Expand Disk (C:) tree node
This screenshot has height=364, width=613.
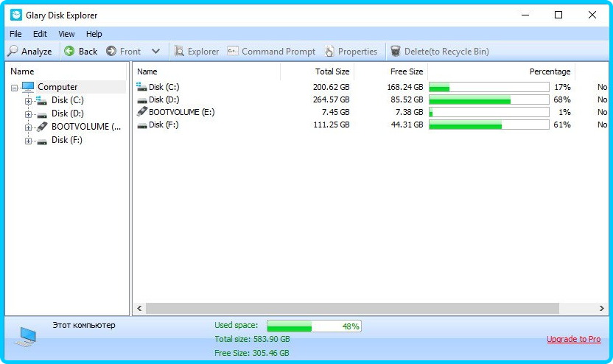coord(29,100)
